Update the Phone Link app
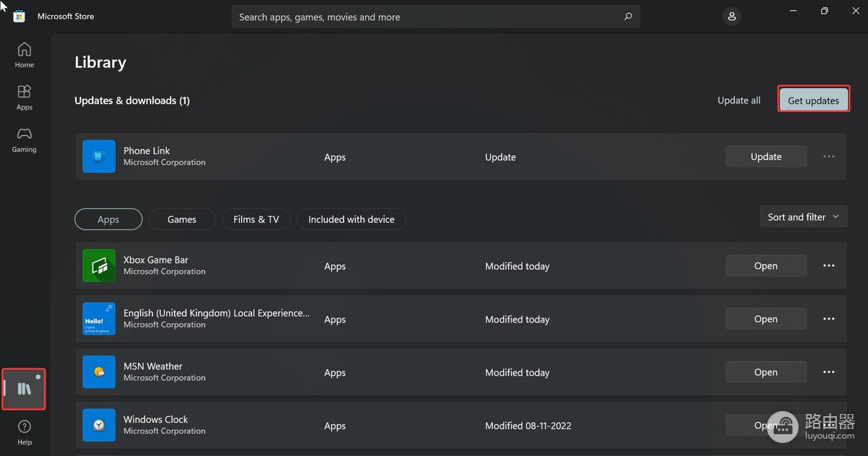Image resolution: width=868 pixels, height=456 pixels. [766, 156]
